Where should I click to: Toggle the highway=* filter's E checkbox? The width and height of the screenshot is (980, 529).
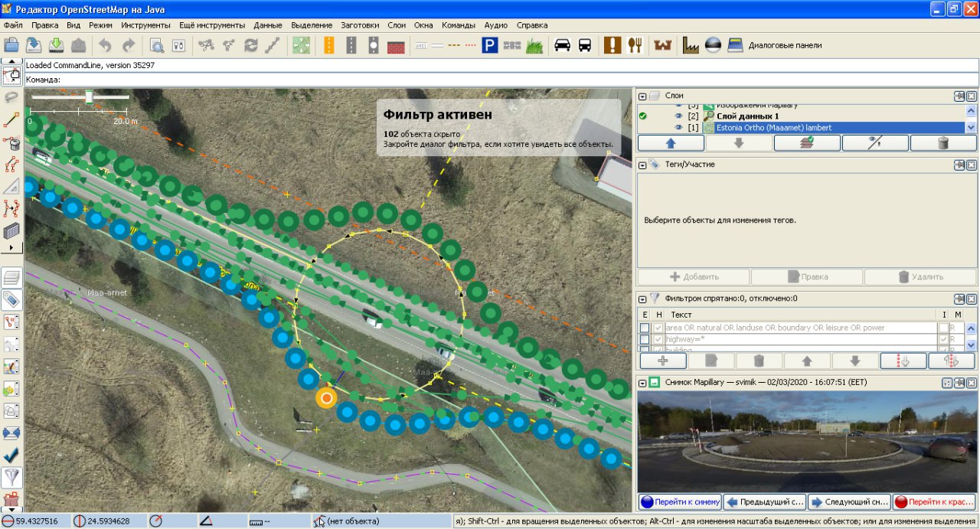pyautogui.click(x=645, y=339)
